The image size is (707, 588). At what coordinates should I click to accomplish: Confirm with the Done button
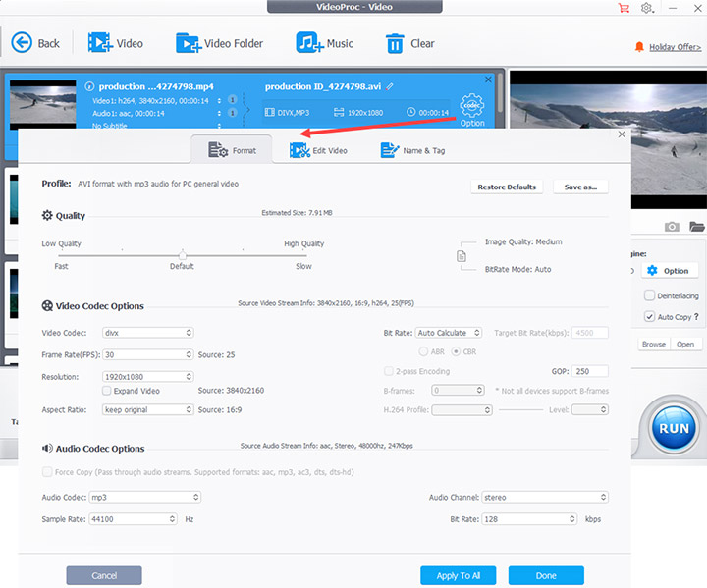(x=546, y=575)
